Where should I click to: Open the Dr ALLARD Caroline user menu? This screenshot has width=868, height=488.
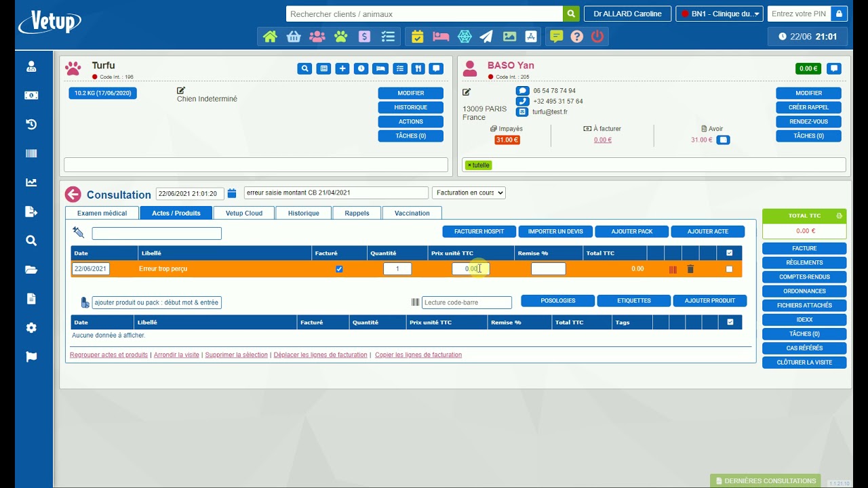point(627,14)
